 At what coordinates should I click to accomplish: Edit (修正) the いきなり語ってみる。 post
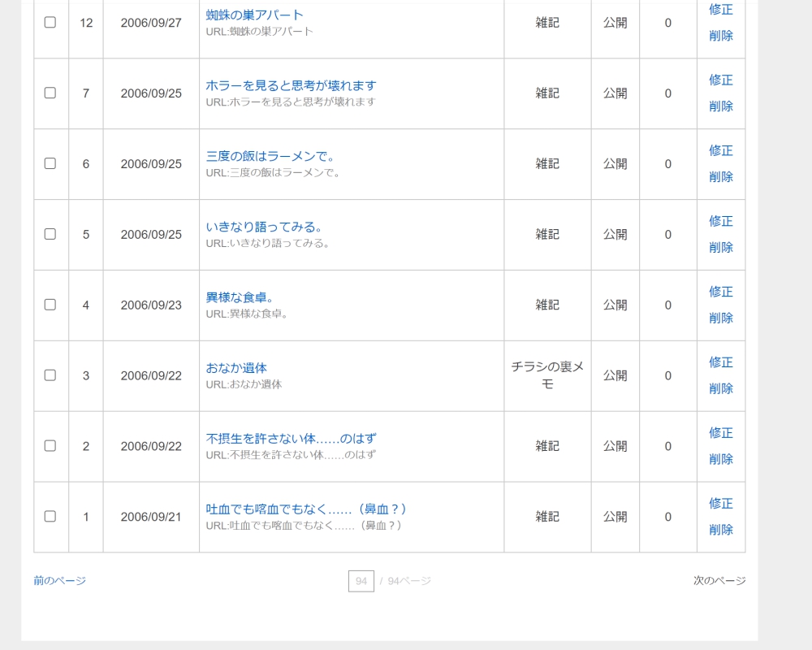pyautogui.click(x=721, y=221)
